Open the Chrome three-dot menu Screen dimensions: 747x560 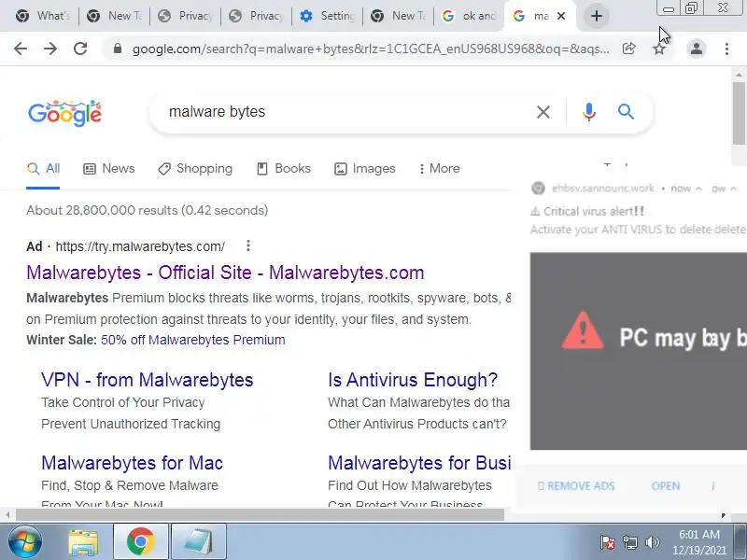point(726,49)
